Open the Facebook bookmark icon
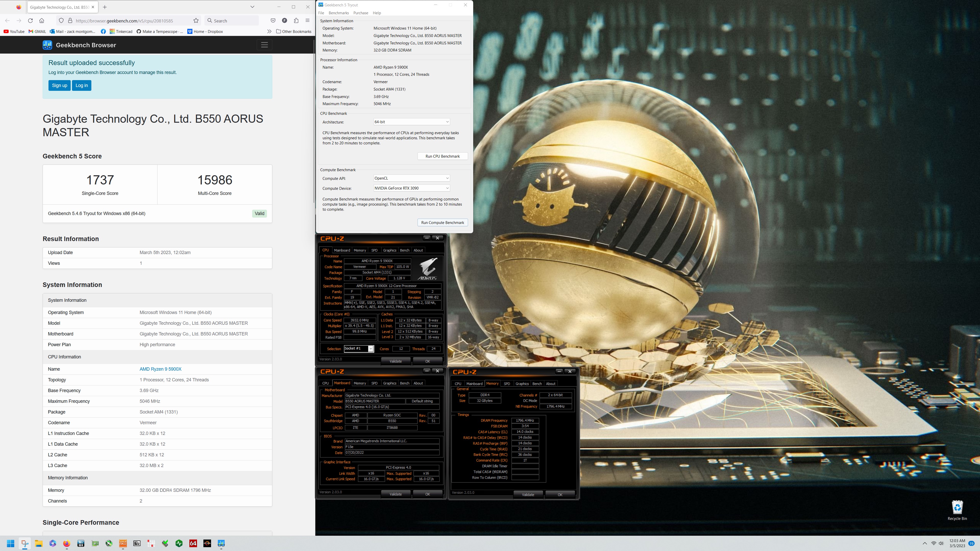 103,32
